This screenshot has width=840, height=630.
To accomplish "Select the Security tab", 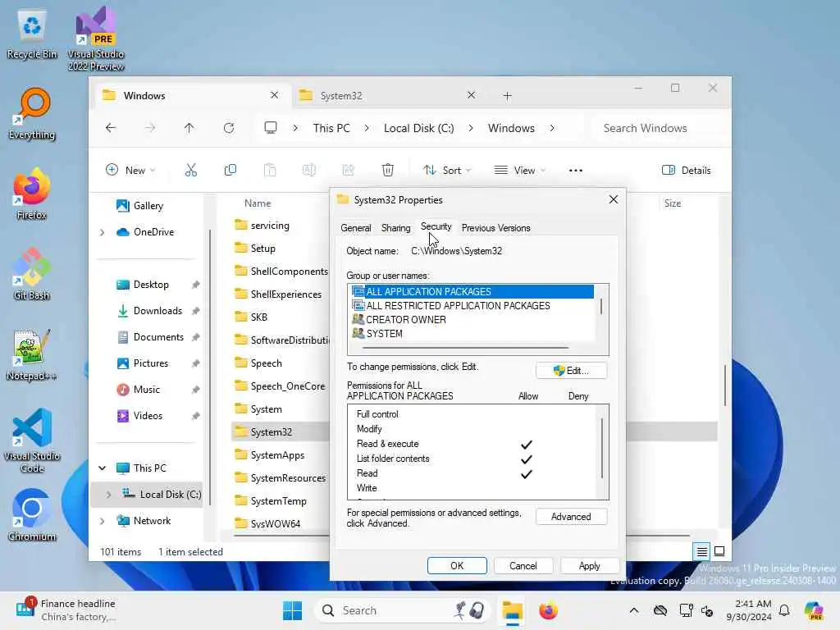I will 436,226.
